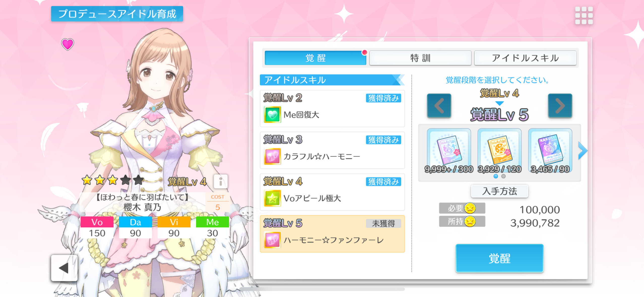Image resolution: width=644 pixels, height=297 pixels.
Task: Click the ハーモニー☆ファンファーレ skill icon
Action: pos(272,240)
